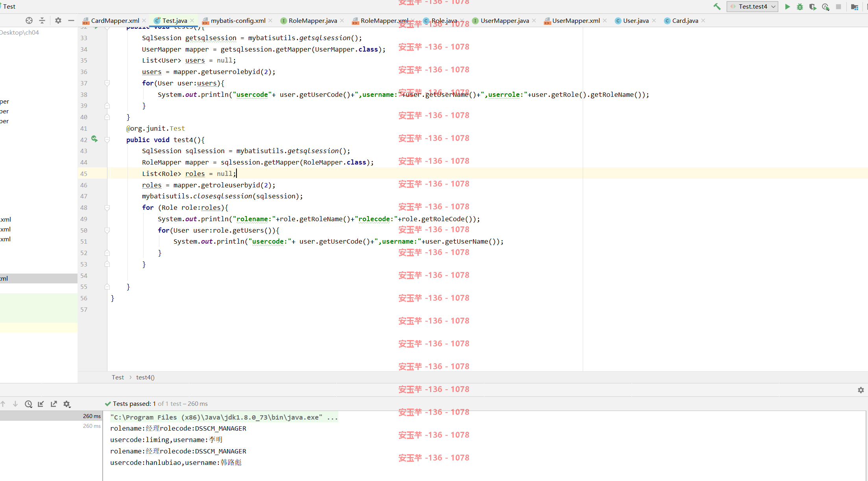Viewport: 868px width, 481px height.
Task: Click fold end marker at line 55
Action: (107, 287)
